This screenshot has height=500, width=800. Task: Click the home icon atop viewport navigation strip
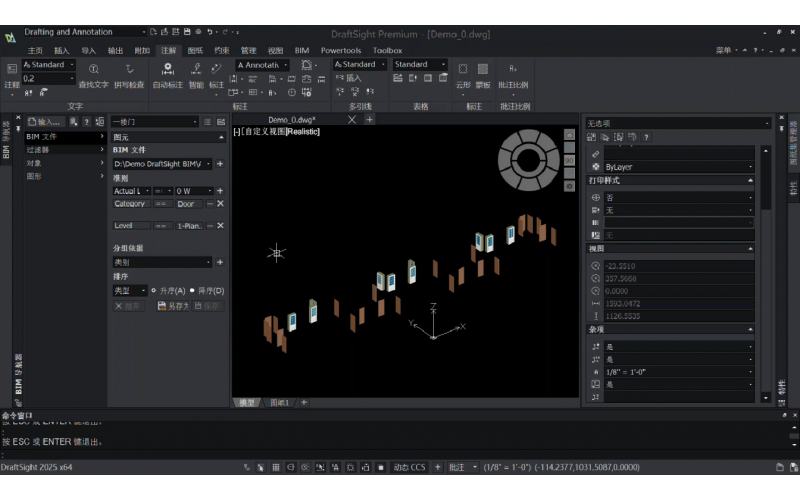(569, 135)
